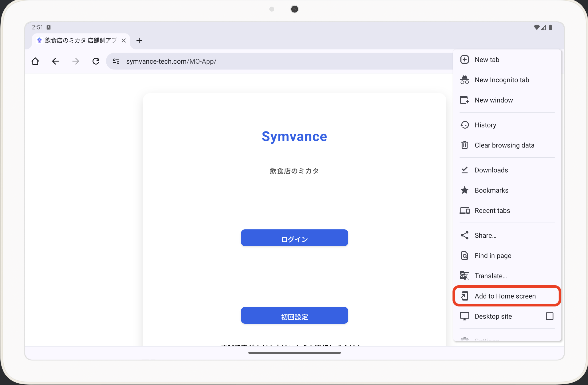Select Share… in the menu
588x385 pixels.
click(507, 235)
